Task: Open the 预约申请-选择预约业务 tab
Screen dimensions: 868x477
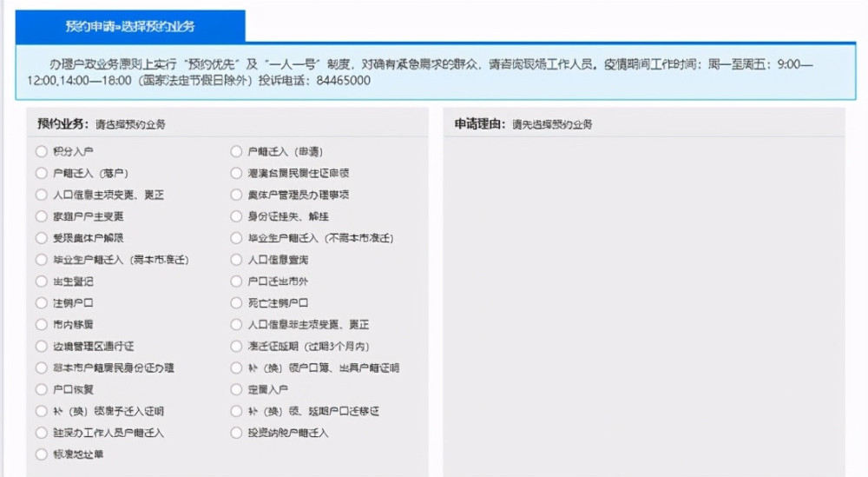Action: click(130, 26)
